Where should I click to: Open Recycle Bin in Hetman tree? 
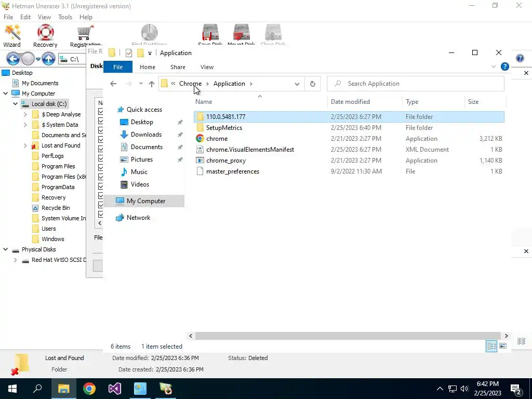pyautogui.click(x=56, y=208)
